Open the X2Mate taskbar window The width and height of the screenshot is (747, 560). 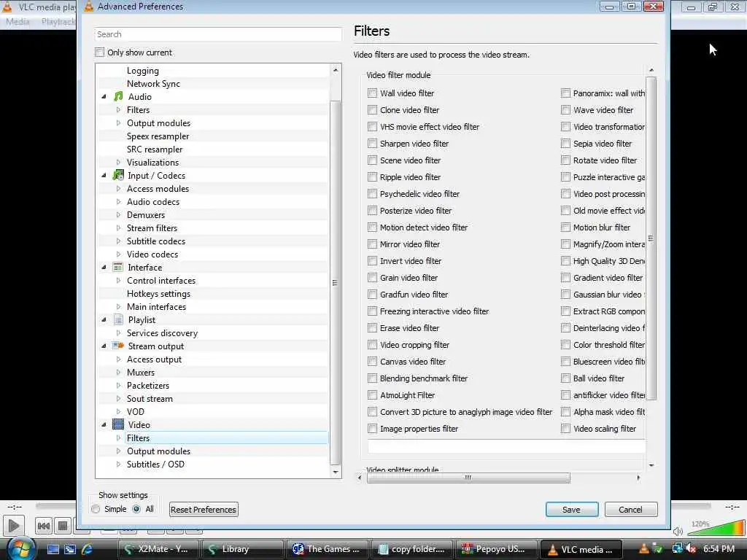point(158,549)
